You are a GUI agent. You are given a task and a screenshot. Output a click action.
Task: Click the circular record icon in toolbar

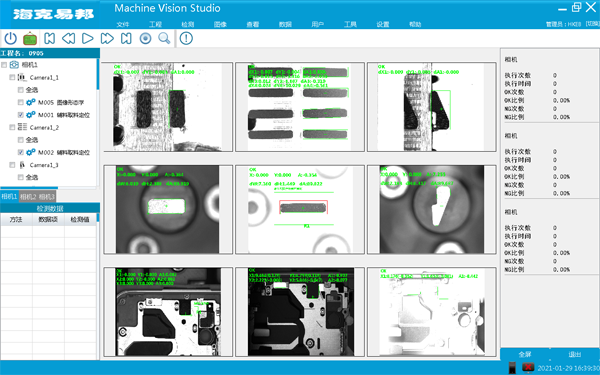point(145,38)
